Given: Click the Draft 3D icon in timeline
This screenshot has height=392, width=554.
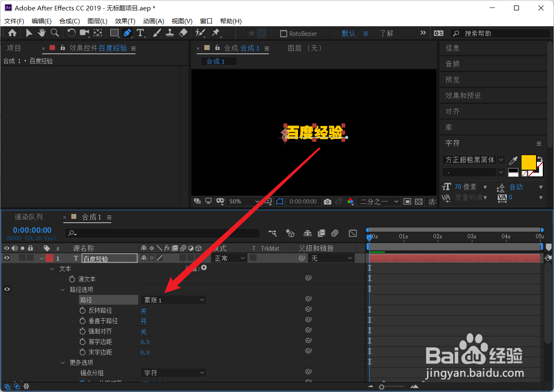Looking at the screenshot, I should click(290, 233).
